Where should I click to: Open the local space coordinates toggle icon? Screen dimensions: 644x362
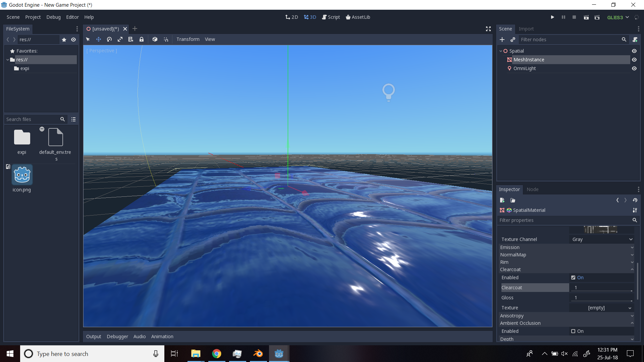pyautogui.click(x=155, y=39)
